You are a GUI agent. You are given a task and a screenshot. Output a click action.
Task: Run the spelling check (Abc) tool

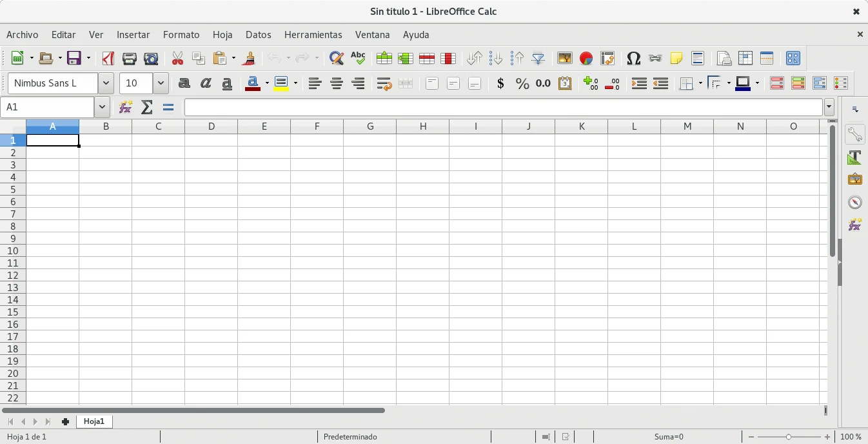point(358,59)
